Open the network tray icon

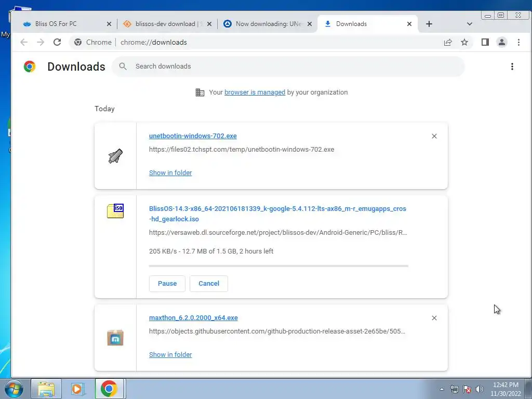coord(454,389)
